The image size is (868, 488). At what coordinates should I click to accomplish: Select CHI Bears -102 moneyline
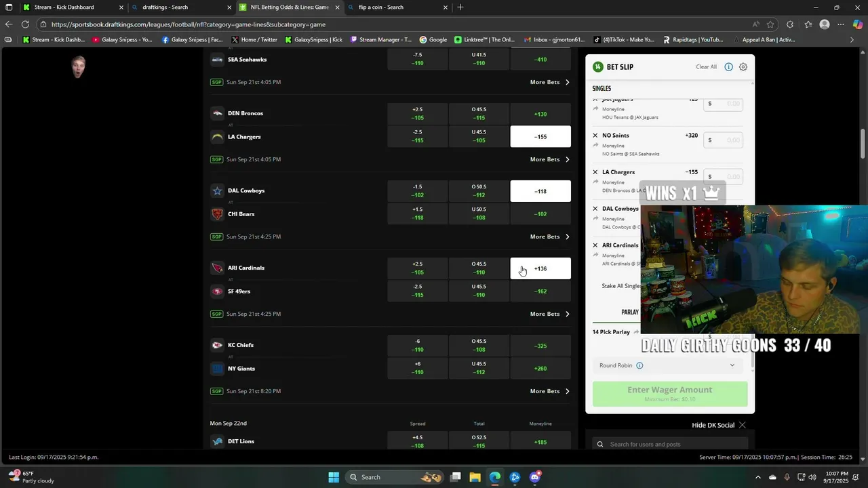click(540, 214)
